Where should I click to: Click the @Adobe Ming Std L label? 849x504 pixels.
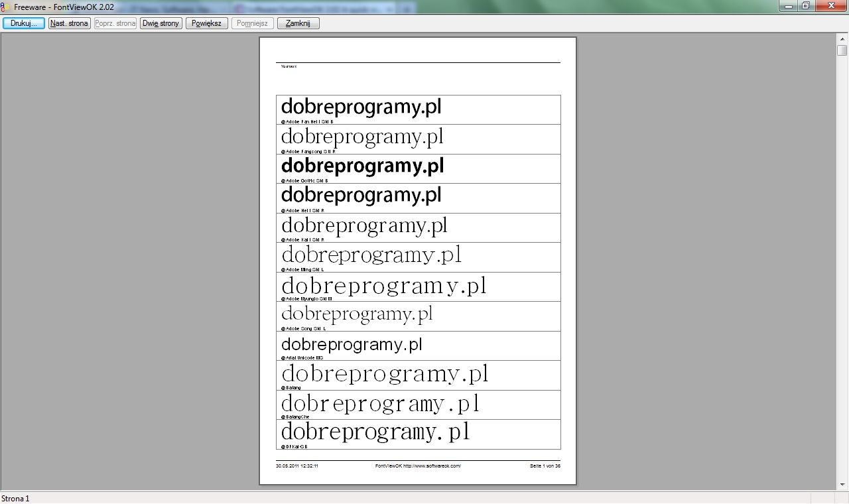pos(302,270)
